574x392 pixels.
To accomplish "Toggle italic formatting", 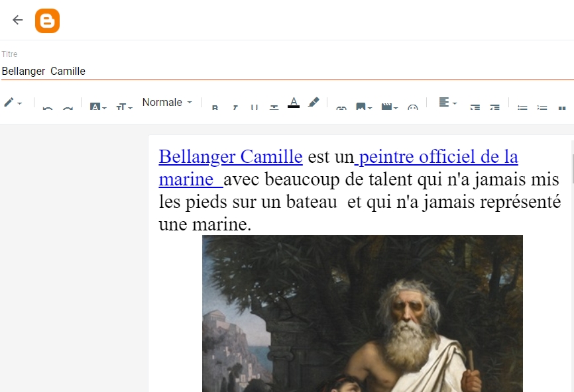I will tap(235, 108).
